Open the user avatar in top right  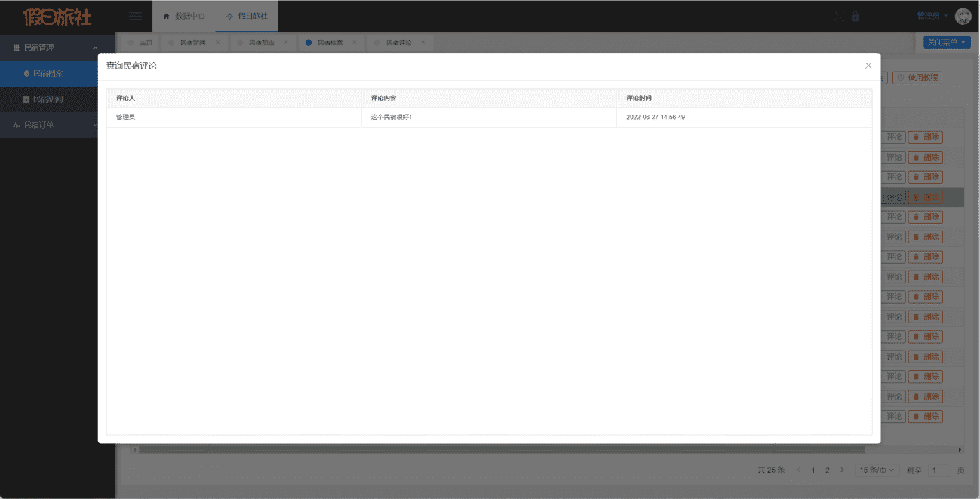963,16
